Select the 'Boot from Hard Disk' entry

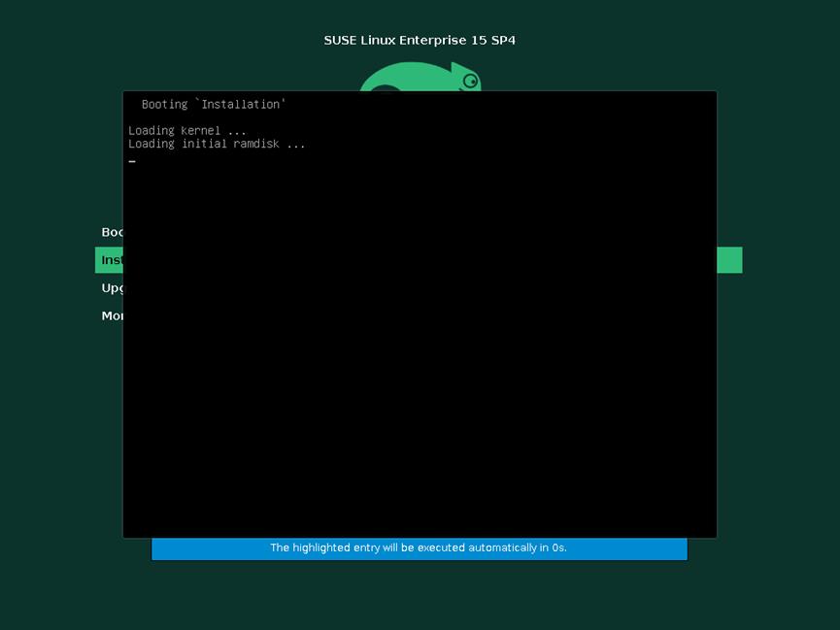[112, 231]
